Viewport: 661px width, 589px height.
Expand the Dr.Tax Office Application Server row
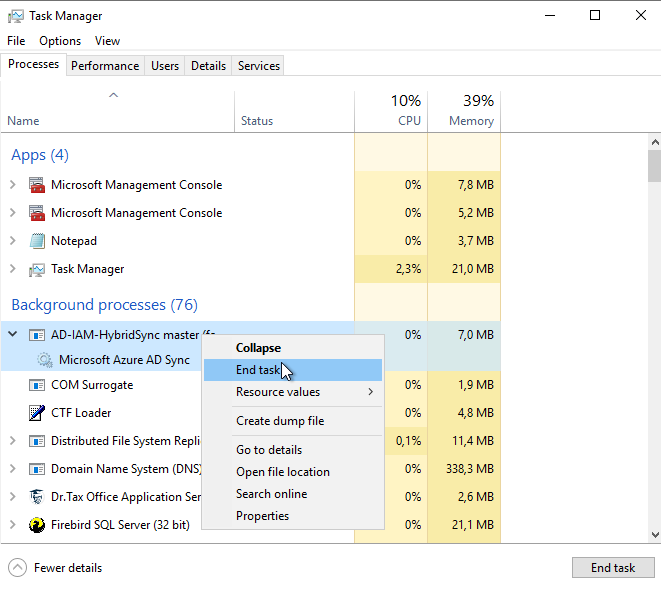click(13, 497)
